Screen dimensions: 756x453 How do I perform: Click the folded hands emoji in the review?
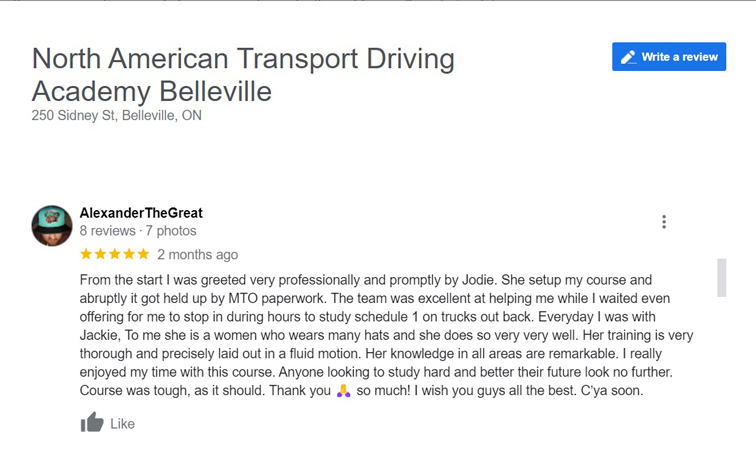pos(344,391)
